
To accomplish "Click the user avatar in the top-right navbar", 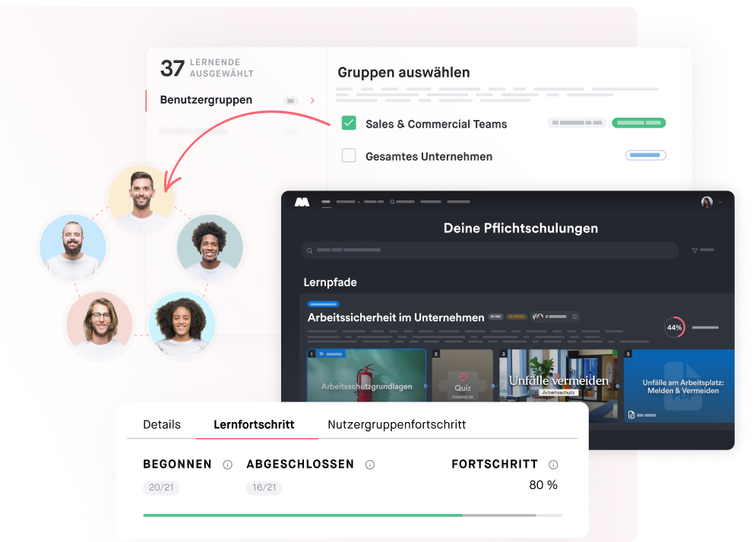I will tap(706, 201).
